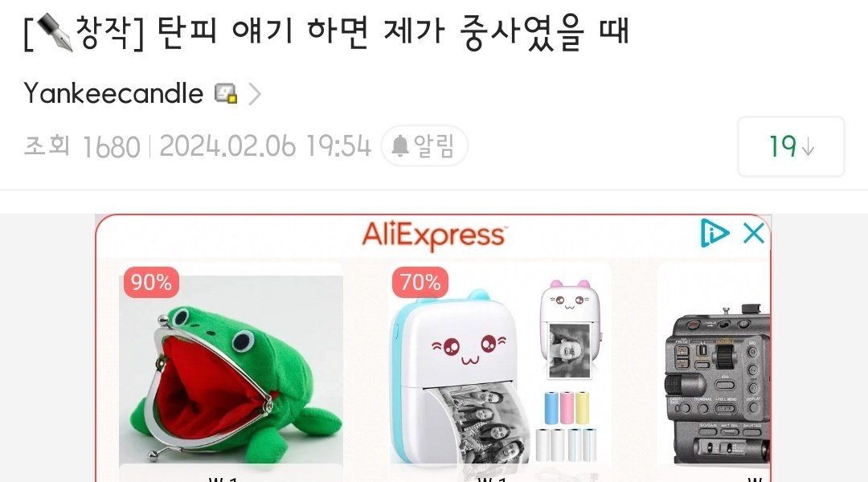
Task: Click the 조회 1680 view count
Action: [82, 147]
